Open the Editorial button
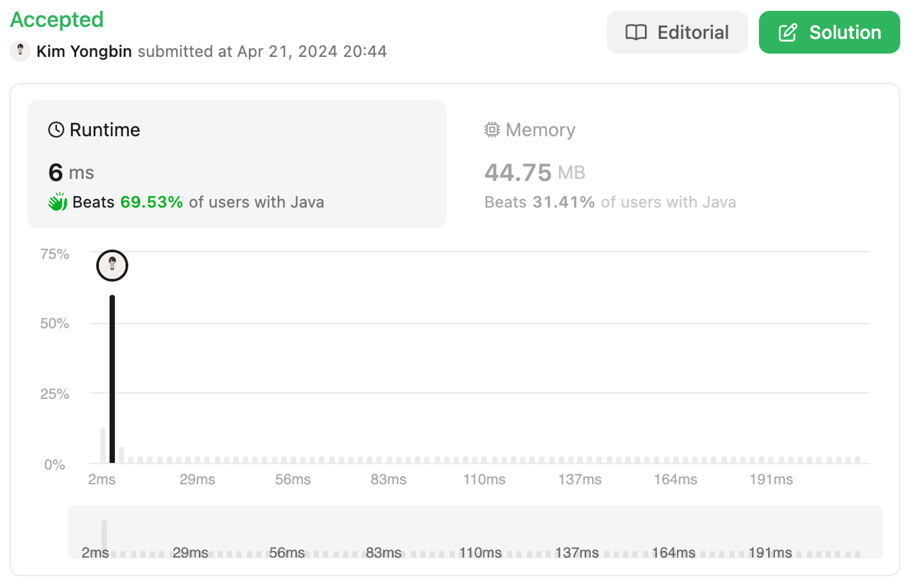Viewport: 924px width, 584px height. click(677, 32)
